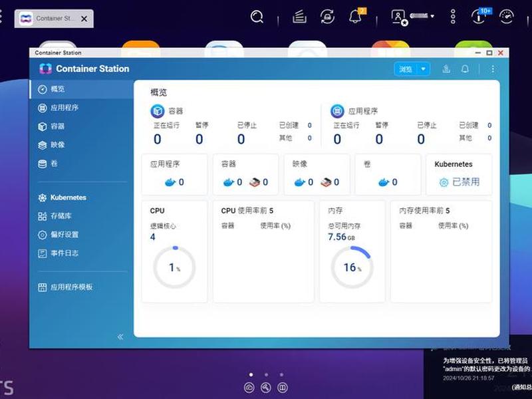Click middle round icon at desktop bottom

click(x=265, y=388)
